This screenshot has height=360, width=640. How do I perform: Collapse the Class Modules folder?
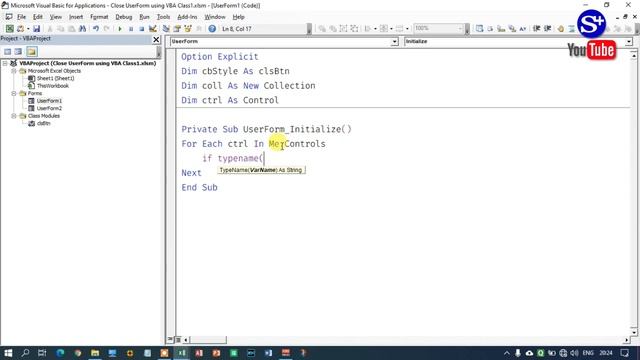click(x=13, y=116)
